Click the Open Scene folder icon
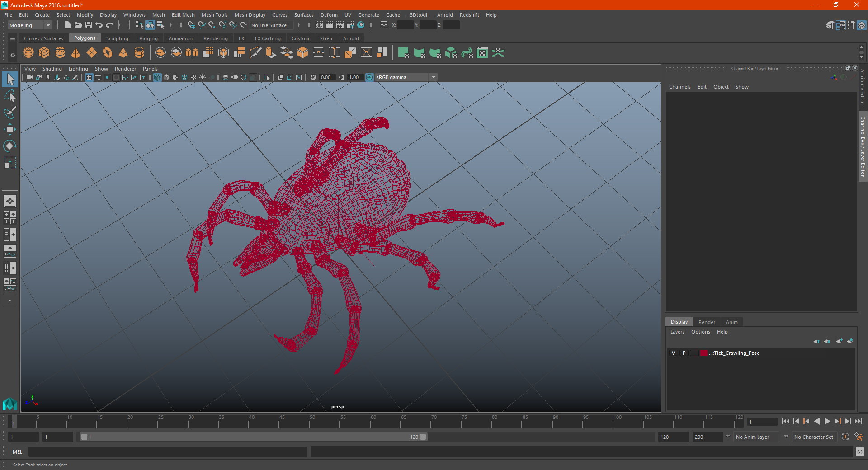The width and height of the screenshot is (868, 470). tap(78, 25)
